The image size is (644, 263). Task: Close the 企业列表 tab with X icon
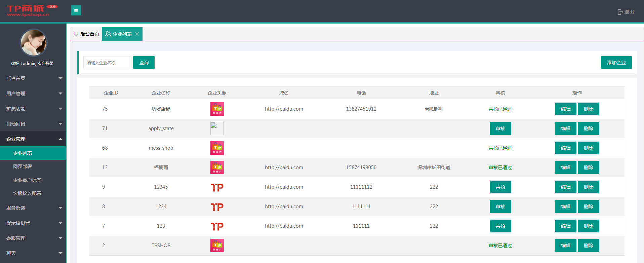(137, 34)
